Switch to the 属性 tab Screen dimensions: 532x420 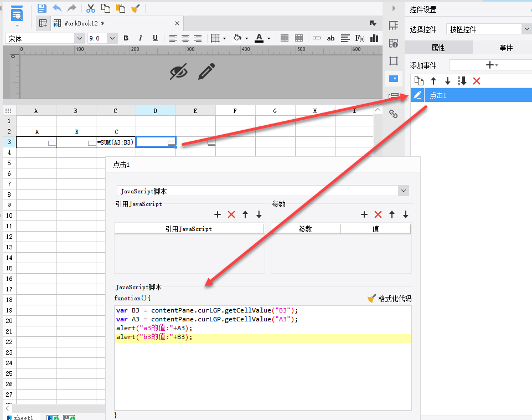coord(438,48)
